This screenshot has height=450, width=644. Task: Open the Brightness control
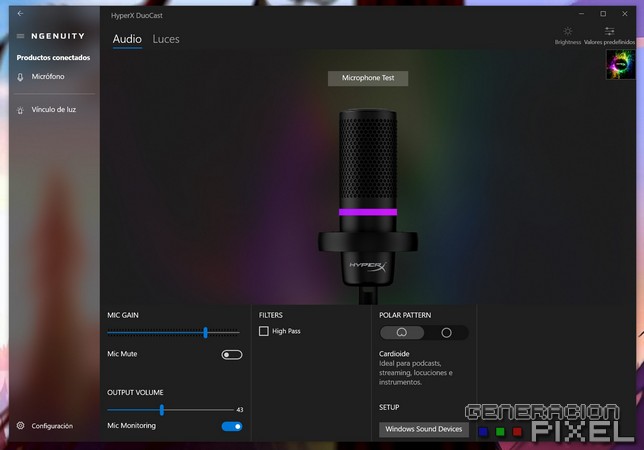coord(568,35)
